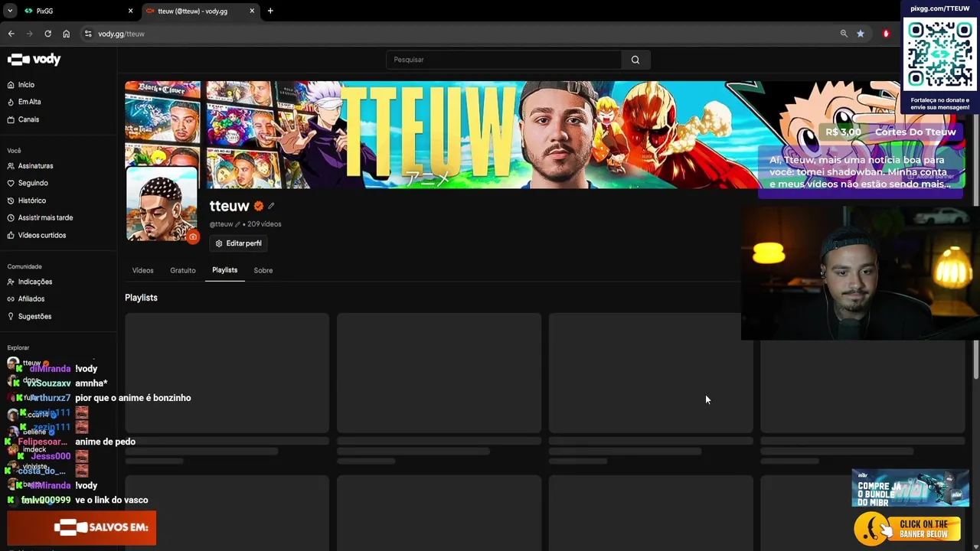Click the 'Compre já o bundle do MIBR' banner
Viewport: 980px width, 551px height.
910,488
